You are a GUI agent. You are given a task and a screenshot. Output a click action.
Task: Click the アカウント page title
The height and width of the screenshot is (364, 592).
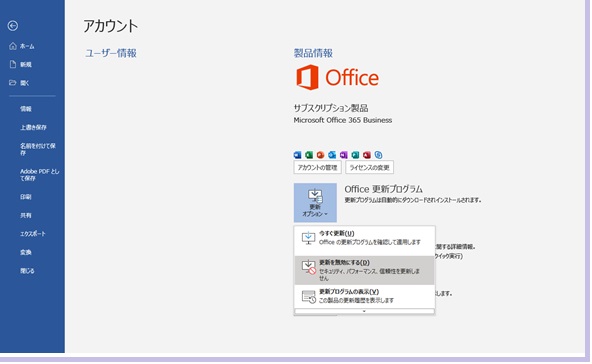pos(111,26)
